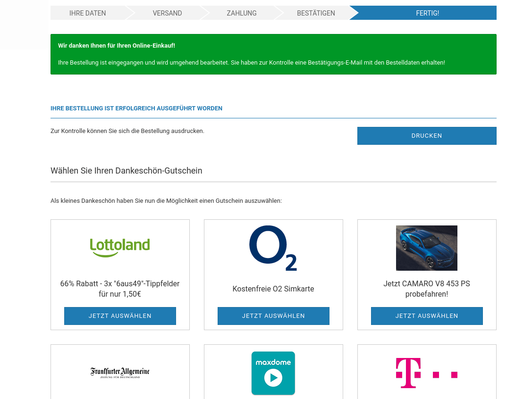Go to the Ihre Daten step
532x399 pixels.
[88, 13]
